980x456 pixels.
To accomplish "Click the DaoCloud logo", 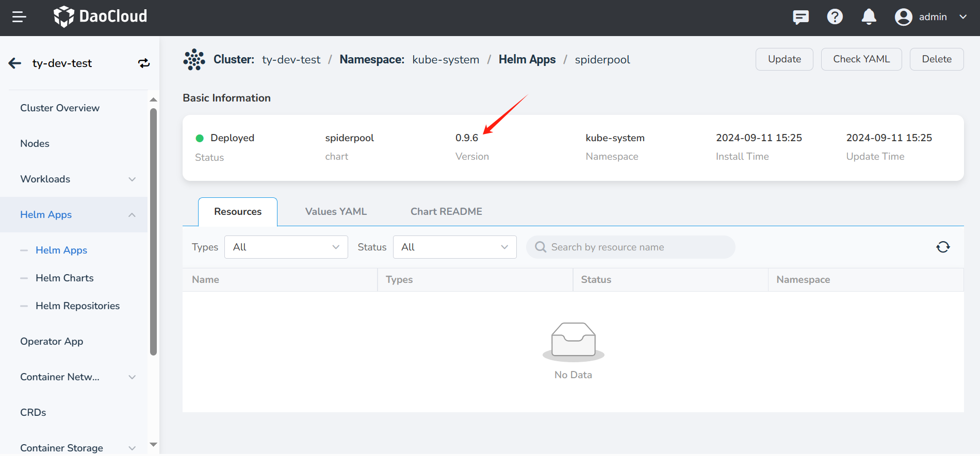I will pos(101,16).
